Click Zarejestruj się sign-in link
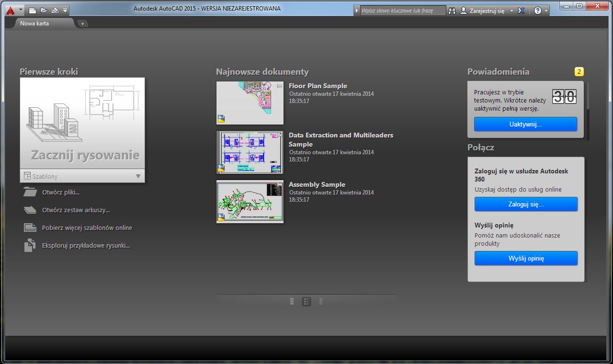Screen dimensions: 613x364 point(487,11)
